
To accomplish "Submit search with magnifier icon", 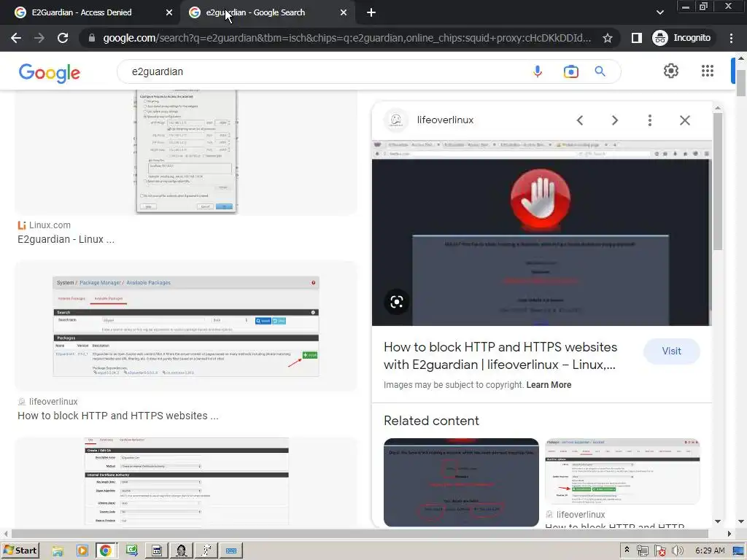I will point(600,71).
